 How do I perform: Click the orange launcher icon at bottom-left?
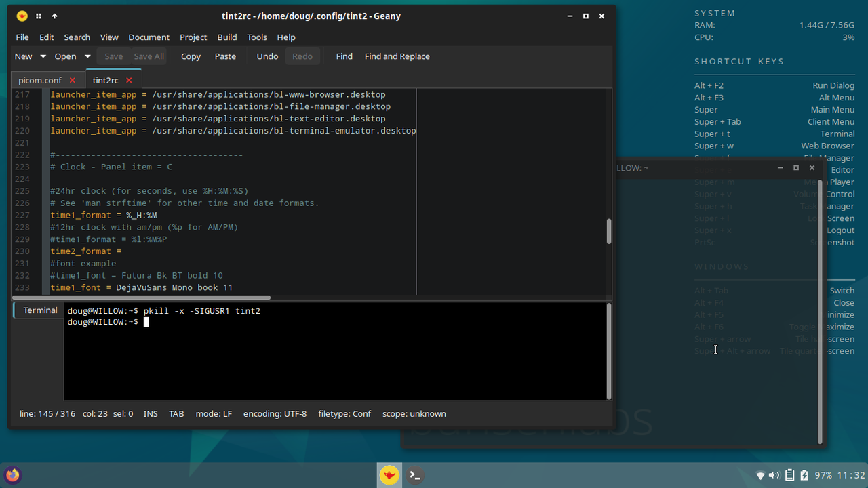coord(12,475)
